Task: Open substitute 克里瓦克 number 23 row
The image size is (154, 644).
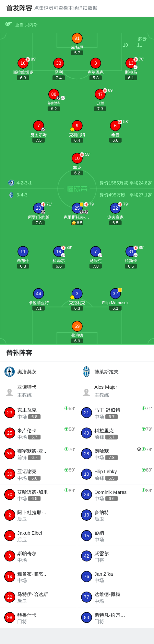Action: (39, 413)
